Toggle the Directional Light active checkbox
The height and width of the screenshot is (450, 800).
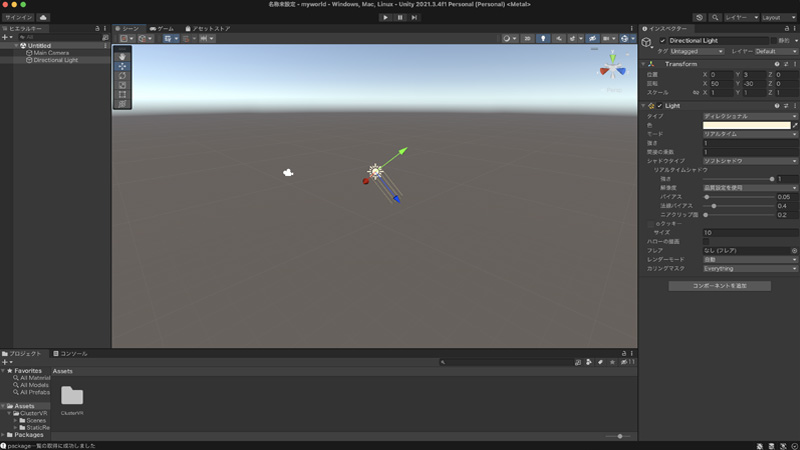[662, 40]
